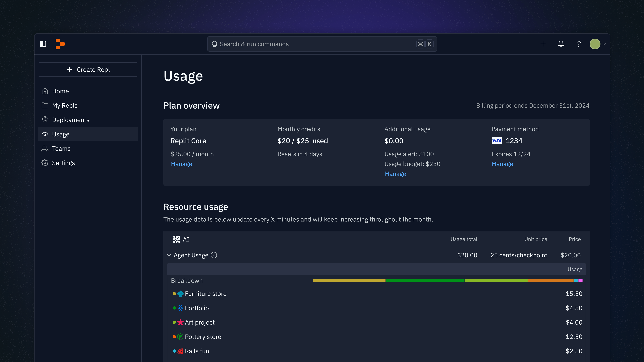Viewport: 644px width, 362px height.
Task: Click the Deployments globe icon
Action: coord(45,120)
